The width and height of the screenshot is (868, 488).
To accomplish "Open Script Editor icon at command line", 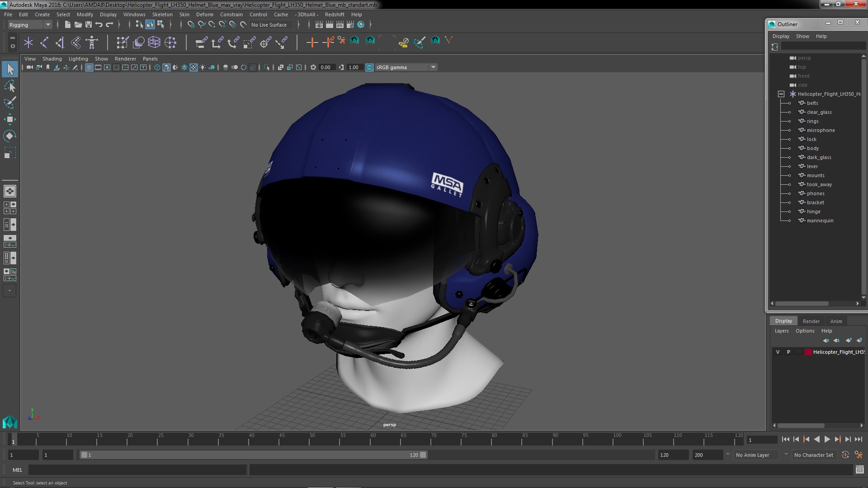I will click(859, 470).
